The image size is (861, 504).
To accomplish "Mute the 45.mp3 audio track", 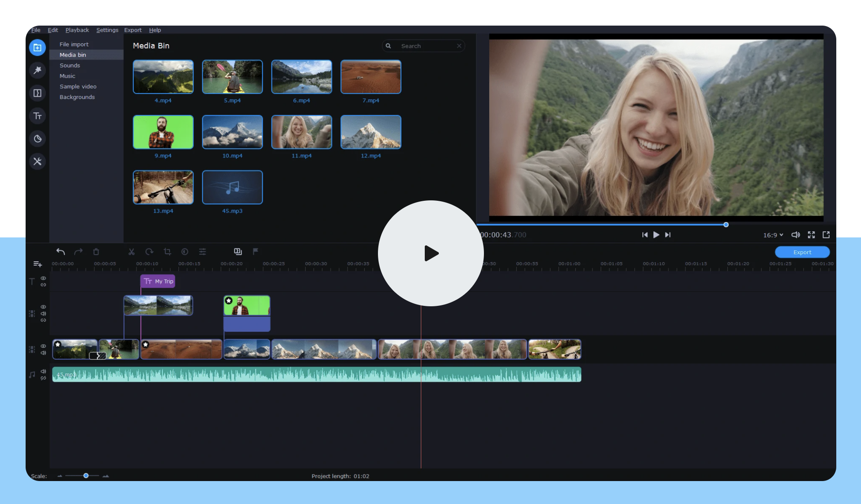I will coord(43,371).
